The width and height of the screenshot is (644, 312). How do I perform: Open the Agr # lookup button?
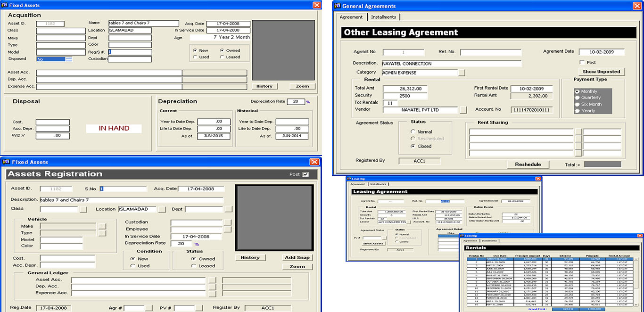coord(149,308)
